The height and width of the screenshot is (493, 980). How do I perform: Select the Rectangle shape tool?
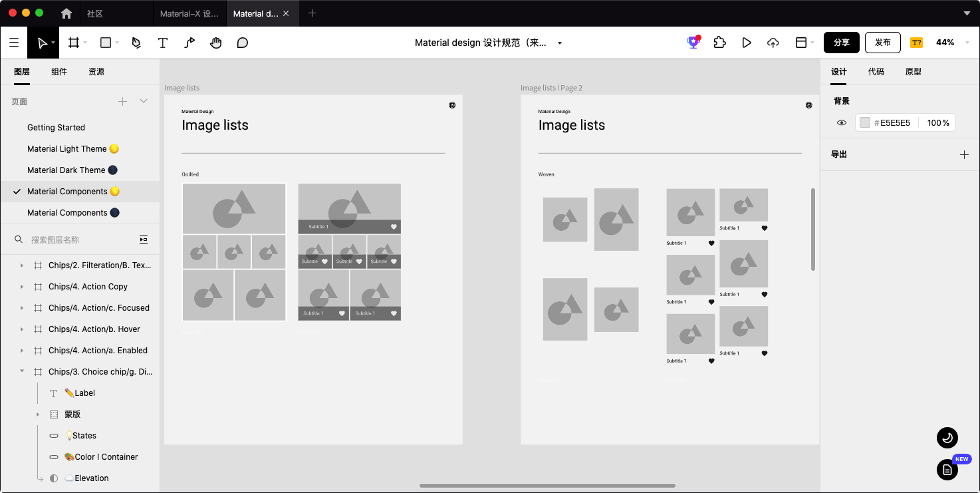coord(105,43)
